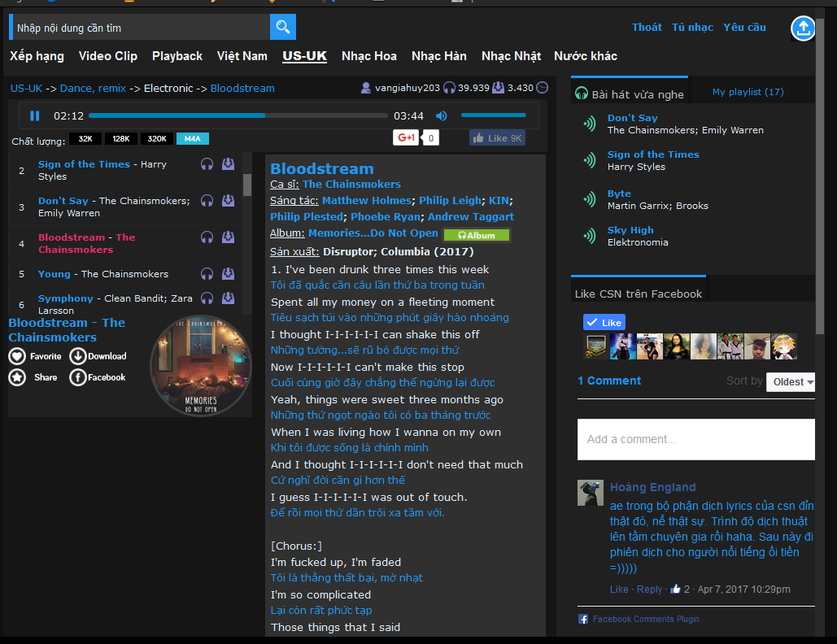Click Memories Do Not Open album cover
The height and width of the screenshot is (644, 837).
[x=201, y=365]
